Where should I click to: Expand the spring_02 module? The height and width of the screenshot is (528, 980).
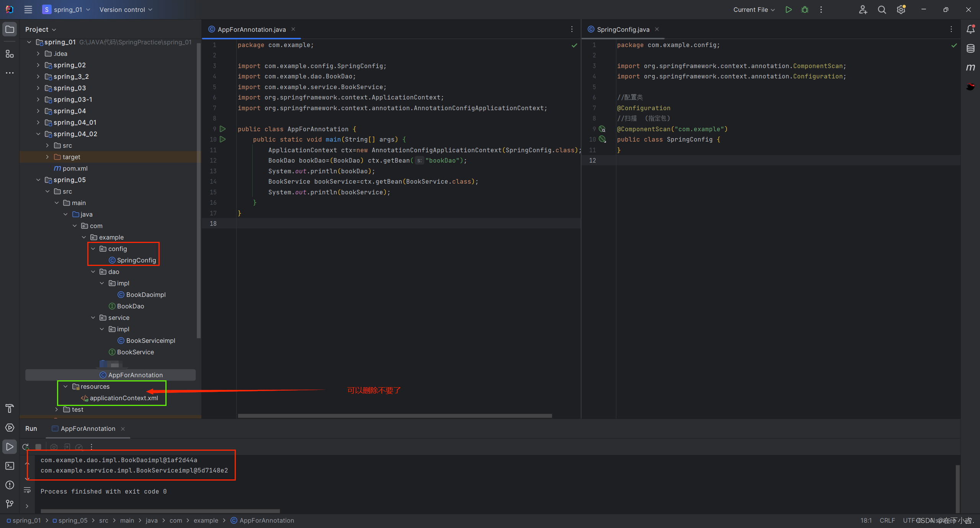point(38,65)
